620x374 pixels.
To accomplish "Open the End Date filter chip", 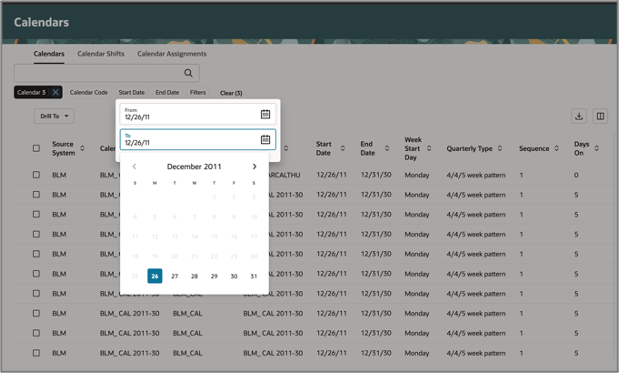I will pyautogui.click(x=167, y=93).
